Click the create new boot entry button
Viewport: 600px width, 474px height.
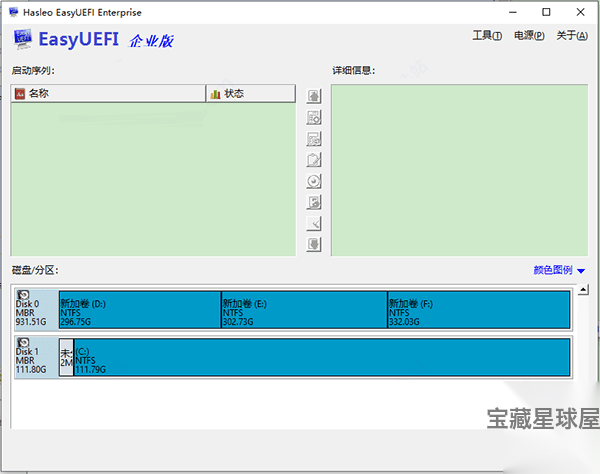point(314,117)
